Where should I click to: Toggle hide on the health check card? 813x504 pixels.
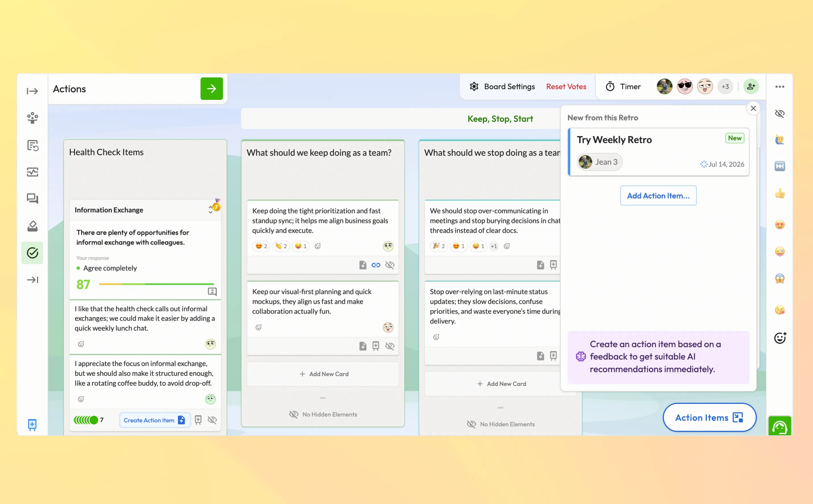click(212, 420)
